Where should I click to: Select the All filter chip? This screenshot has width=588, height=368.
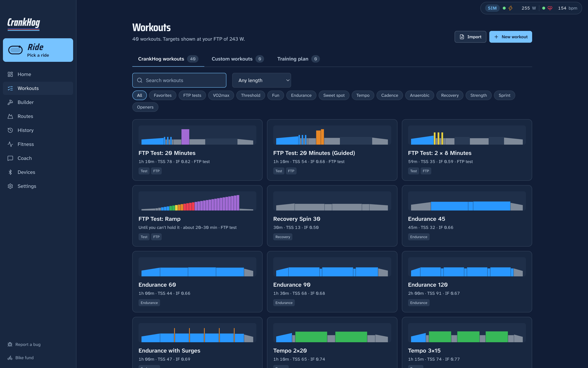tap(139, 95)
